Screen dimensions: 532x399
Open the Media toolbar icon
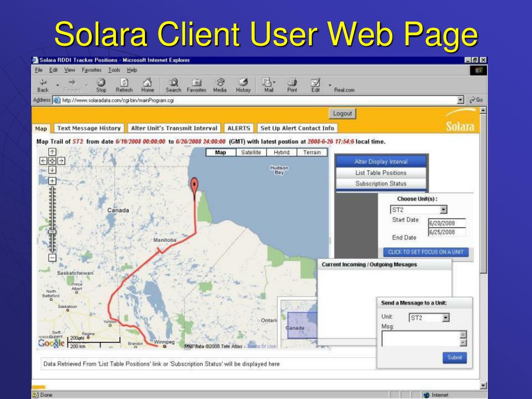220,85
